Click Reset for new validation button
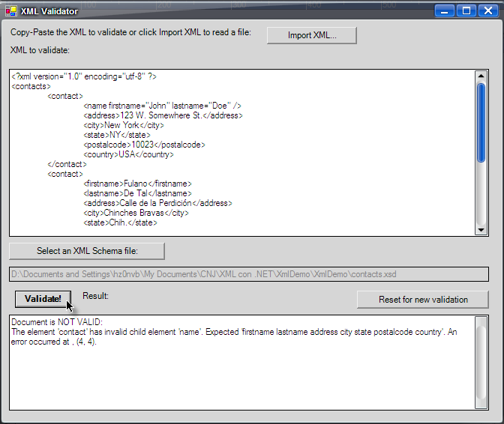The image size is (504, 424). tap(423, 300)
